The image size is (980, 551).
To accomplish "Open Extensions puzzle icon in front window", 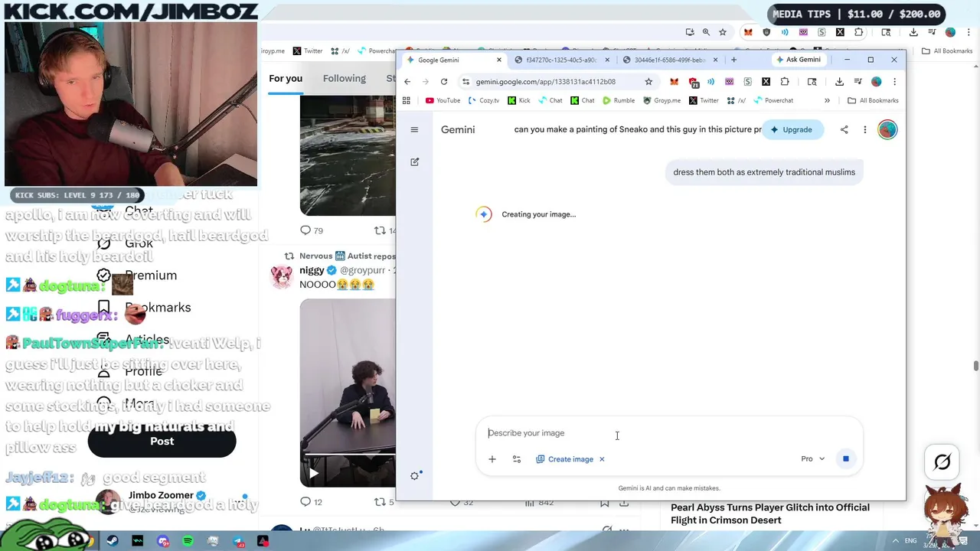I will pyautogui.click(x=785, y=81).
